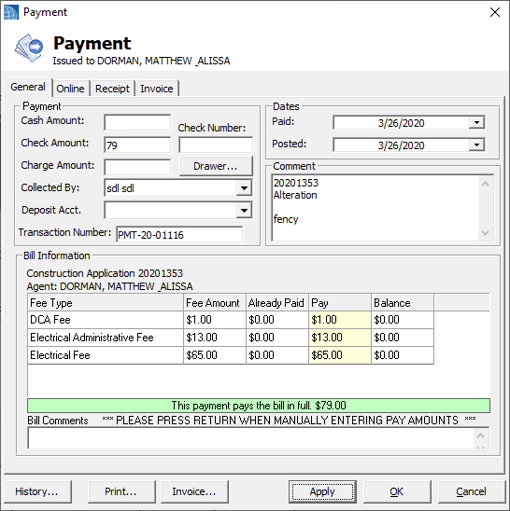Click the Fee Amount column header
The image size is (510, 511).
(x=215, y=303)
